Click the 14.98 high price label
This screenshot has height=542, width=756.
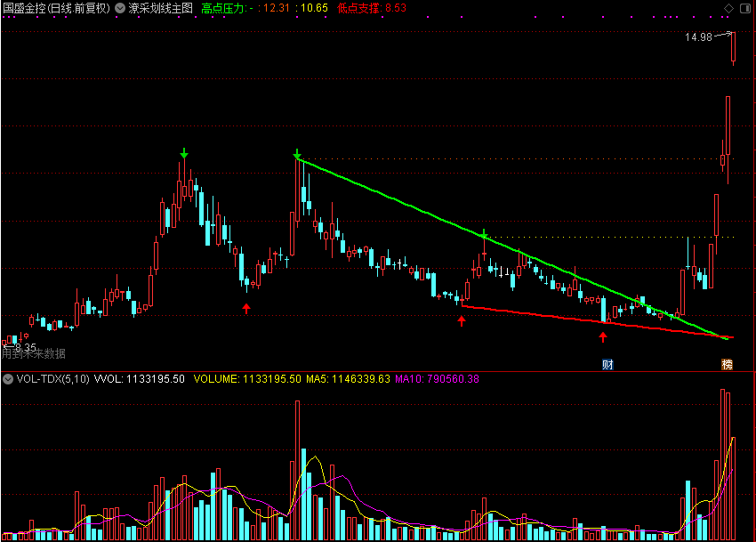[698, 37]
